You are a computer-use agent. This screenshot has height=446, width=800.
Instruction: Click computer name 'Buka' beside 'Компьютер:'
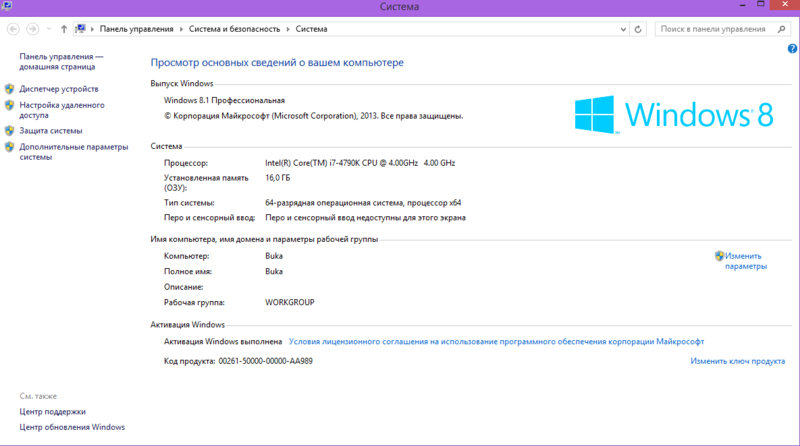point(273,256)
